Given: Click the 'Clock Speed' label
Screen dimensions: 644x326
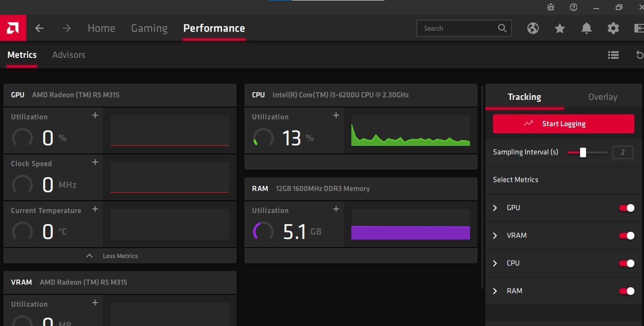Looking at the screenshot, I should 32,163.
